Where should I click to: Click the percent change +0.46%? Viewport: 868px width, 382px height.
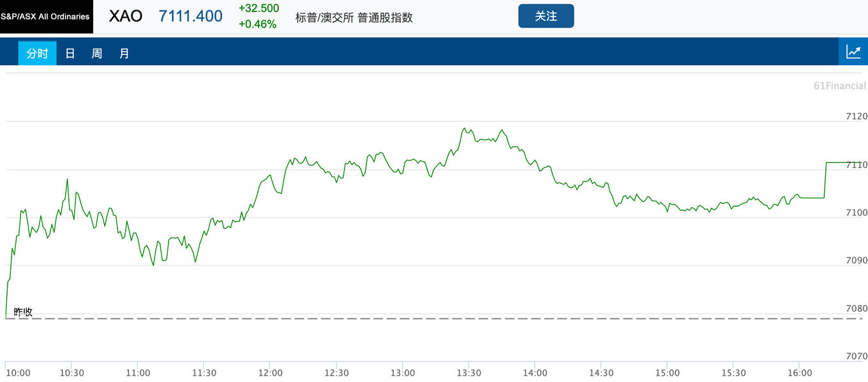(x=257, y=24)
